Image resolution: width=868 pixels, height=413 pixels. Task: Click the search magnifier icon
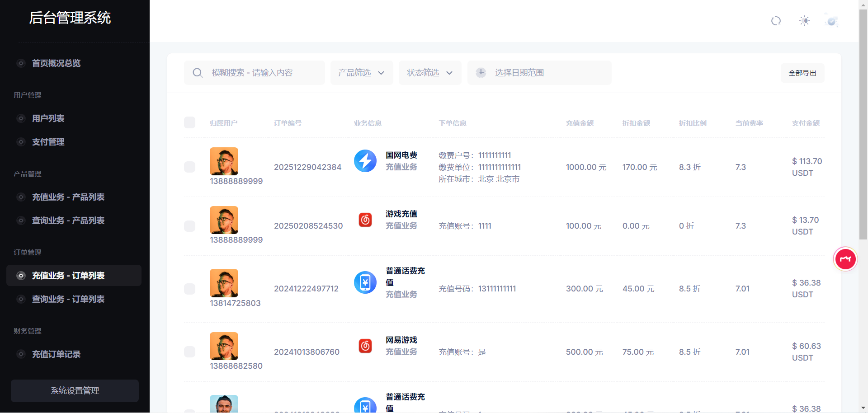point(198,73)
